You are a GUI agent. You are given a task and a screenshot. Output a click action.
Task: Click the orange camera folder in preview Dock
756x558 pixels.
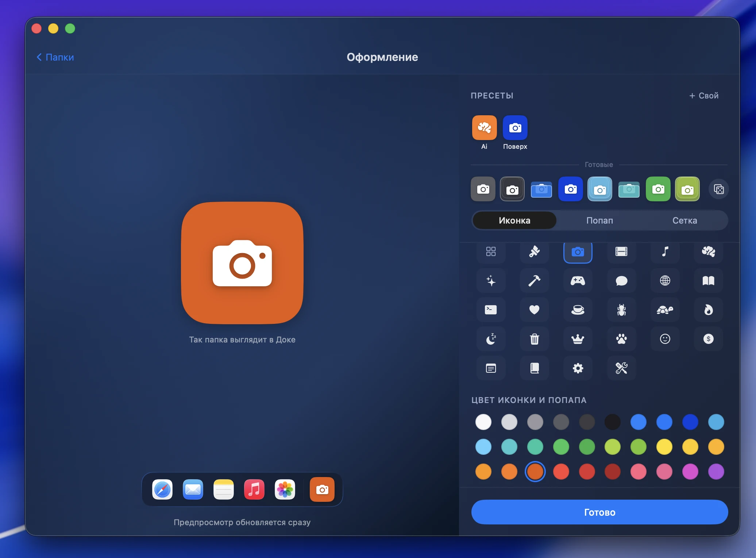(322, 489)
